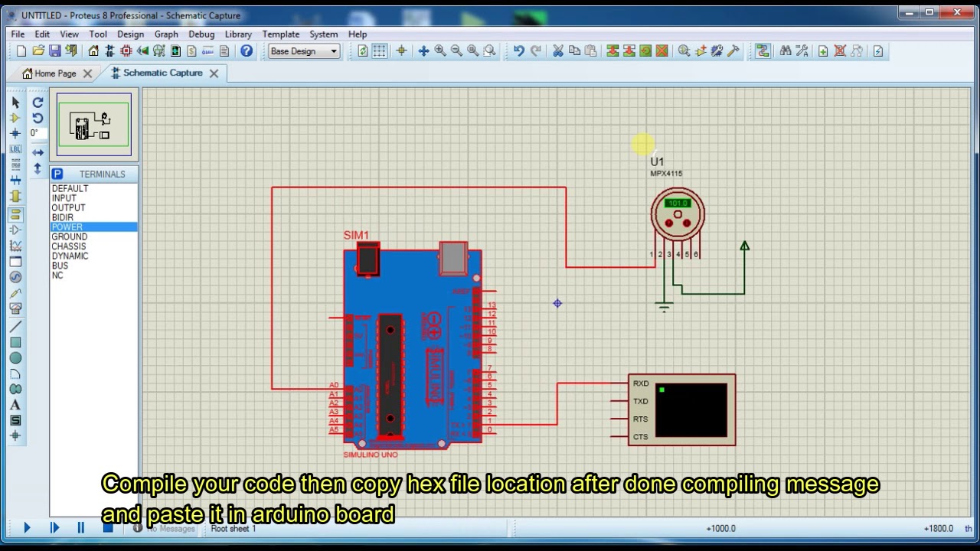Undo the last change with the undo arrow
Screen dimensions: 980x551
(x=519, y=51)
